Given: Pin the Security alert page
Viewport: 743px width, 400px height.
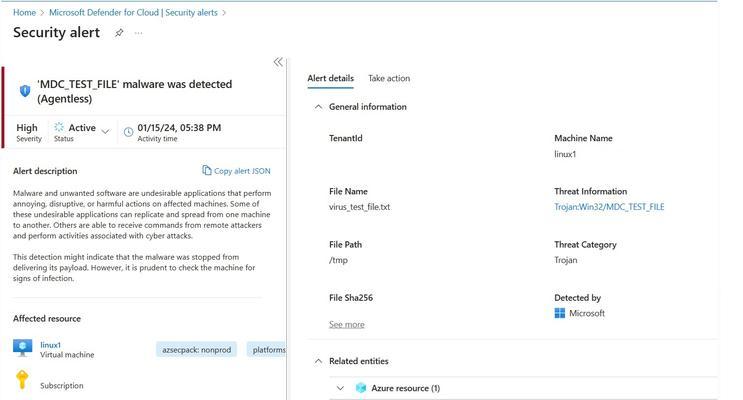Looking at the screenshot, I should point(119,33).
